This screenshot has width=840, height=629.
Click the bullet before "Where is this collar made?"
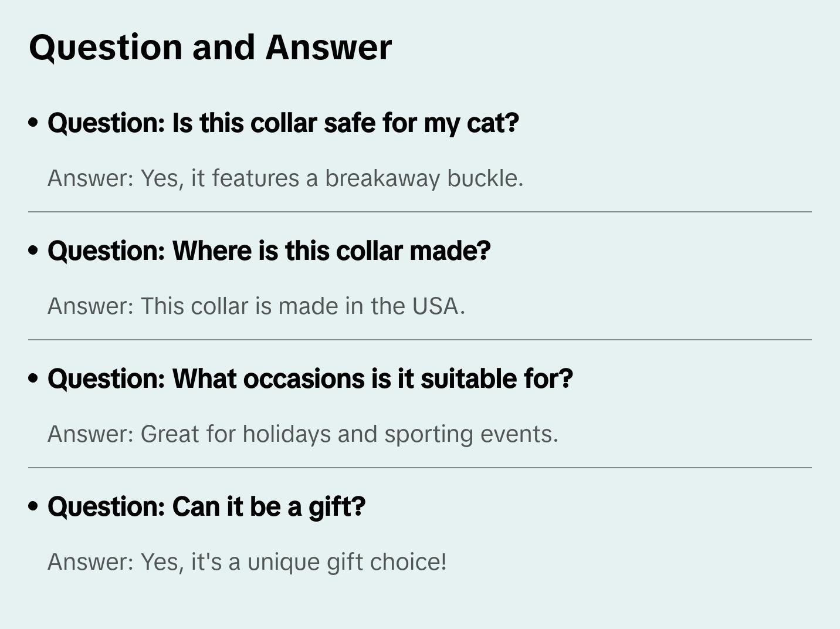point(33,251)
